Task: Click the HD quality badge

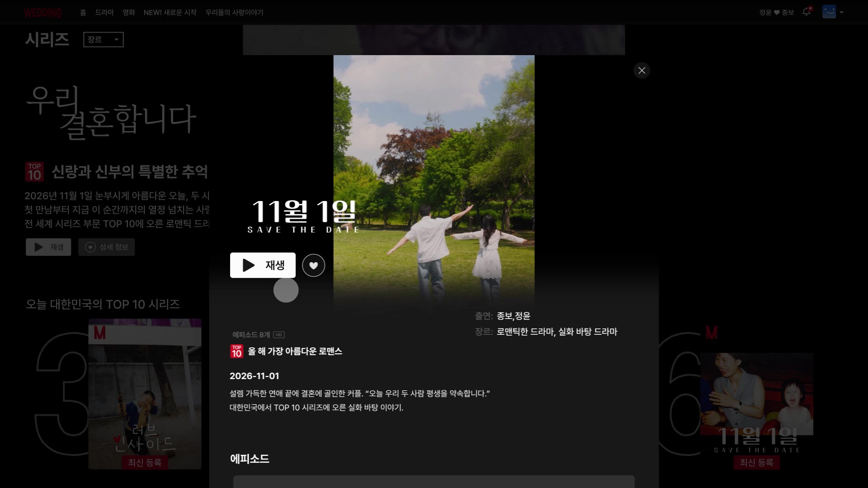Action: click(x=279, y=335)
